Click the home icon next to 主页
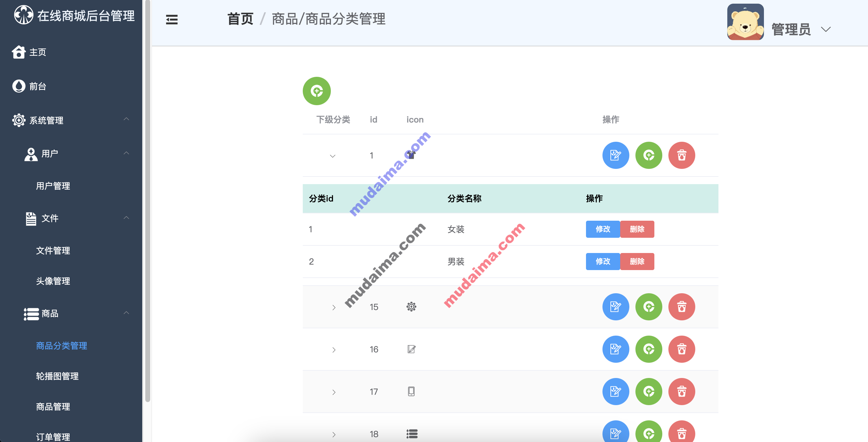Image resolution: width=868 pixels, height=442 pixels. tap(19, 52)
